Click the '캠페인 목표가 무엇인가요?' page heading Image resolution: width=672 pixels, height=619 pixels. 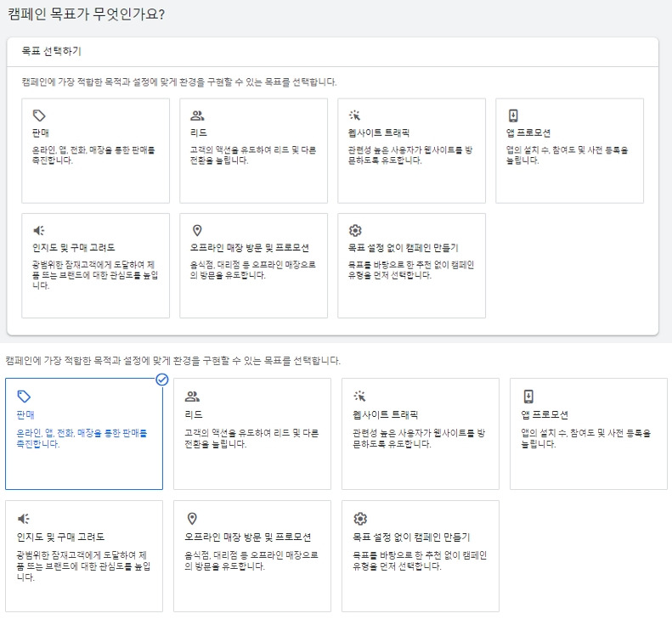pyautogui.click(x=86, y=14)
